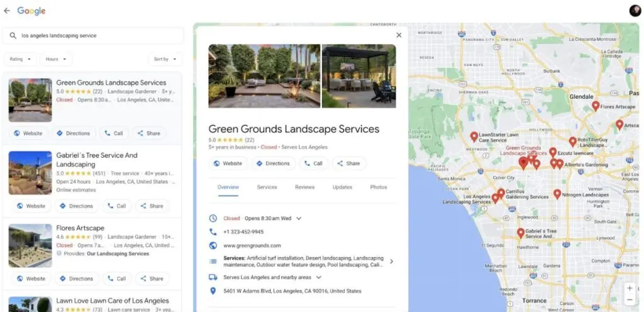Click Gabriel's Tree Service map pin
The image size is (644, 312).
click(521, 233)
